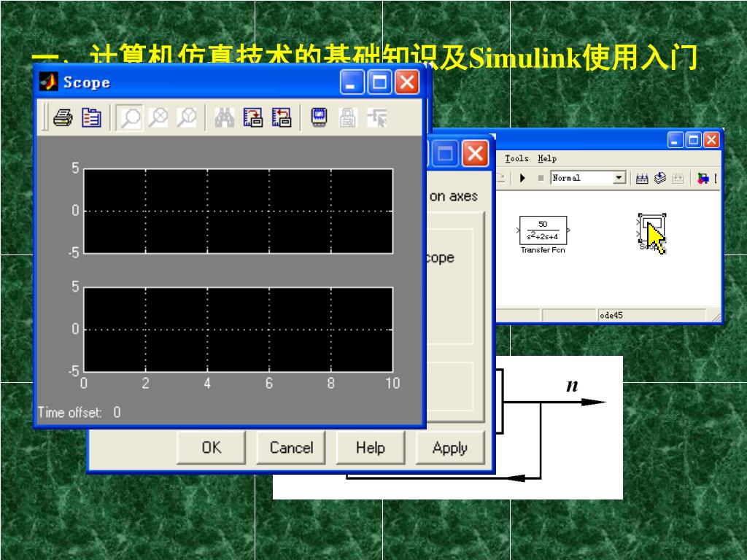Select the Zoom X-axis tool in Scope
This screenshot has width=747, height=560.
158,117
